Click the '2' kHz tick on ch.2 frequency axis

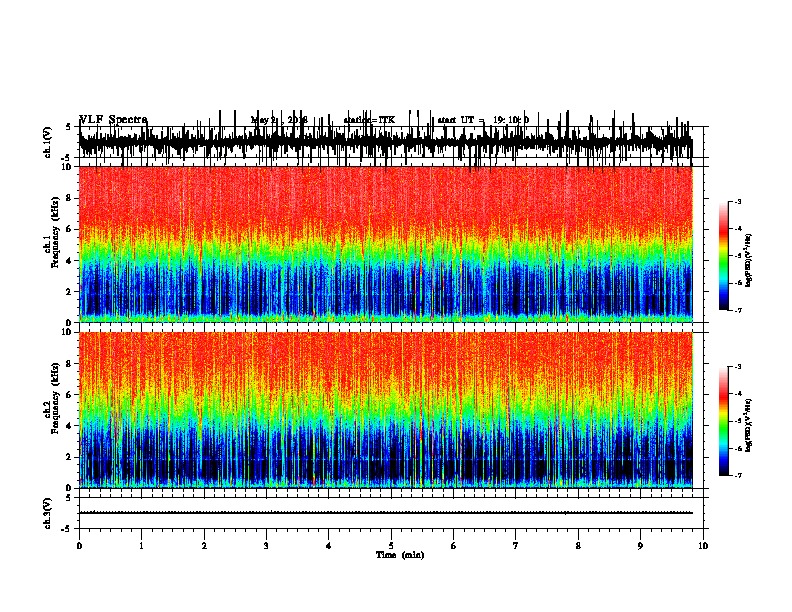click(x=69, y=457)
